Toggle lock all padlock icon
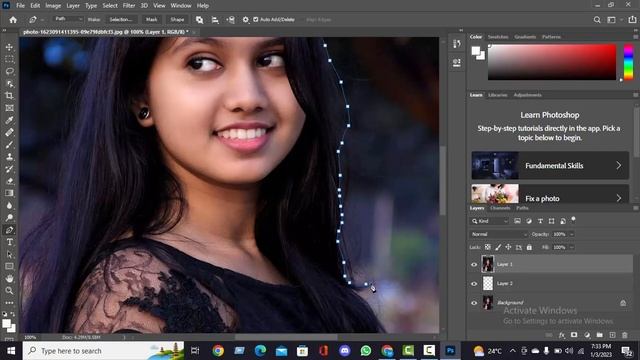Image resolution: width=640 pixels, height=360 pixels. click(529, 247)
